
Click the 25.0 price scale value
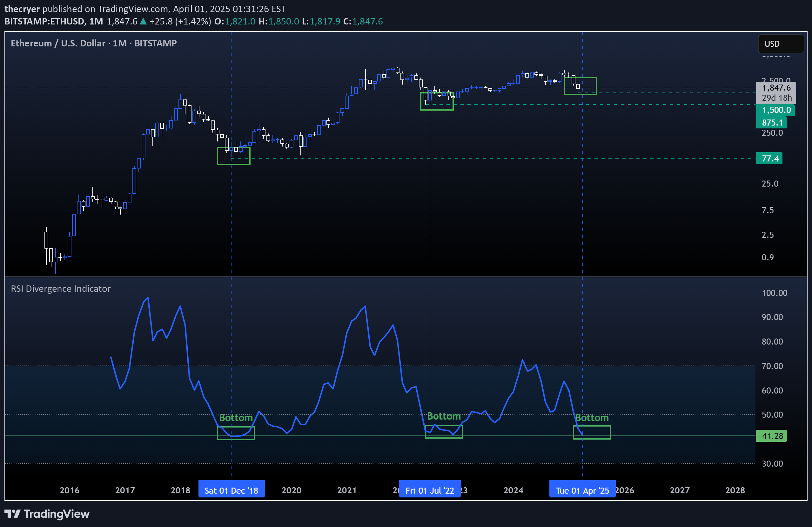pyautogui.click(x=770, y=184)
